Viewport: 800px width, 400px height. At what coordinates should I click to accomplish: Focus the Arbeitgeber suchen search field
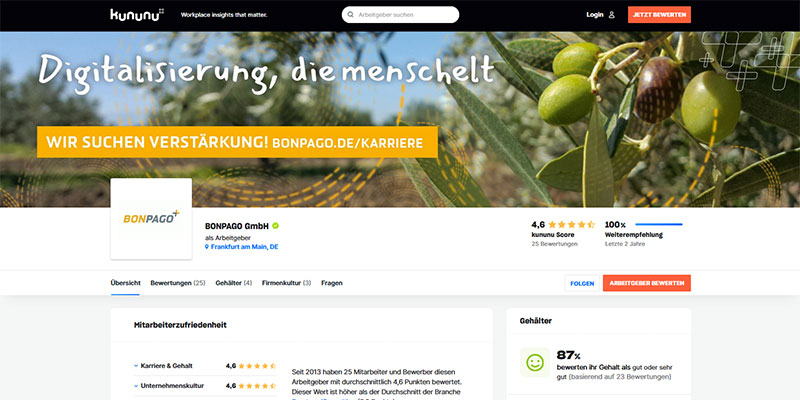tap(401, 15)
